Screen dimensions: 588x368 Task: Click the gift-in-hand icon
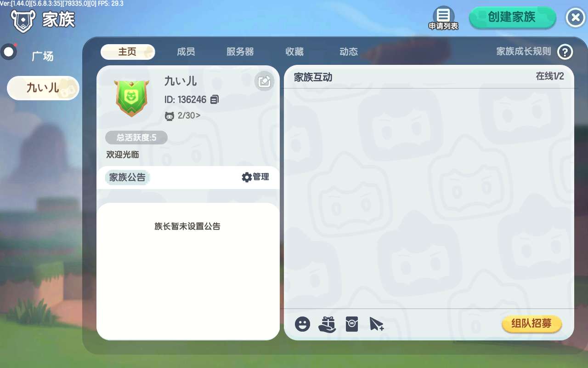pyautogui.click(x=327, y=324)
